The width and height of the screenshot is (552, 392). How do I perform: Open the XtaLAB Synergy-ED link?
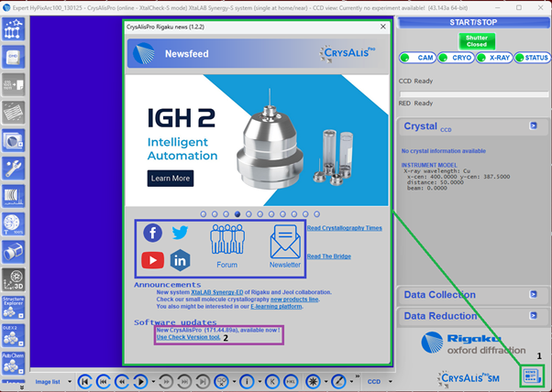tap(217, 292)
